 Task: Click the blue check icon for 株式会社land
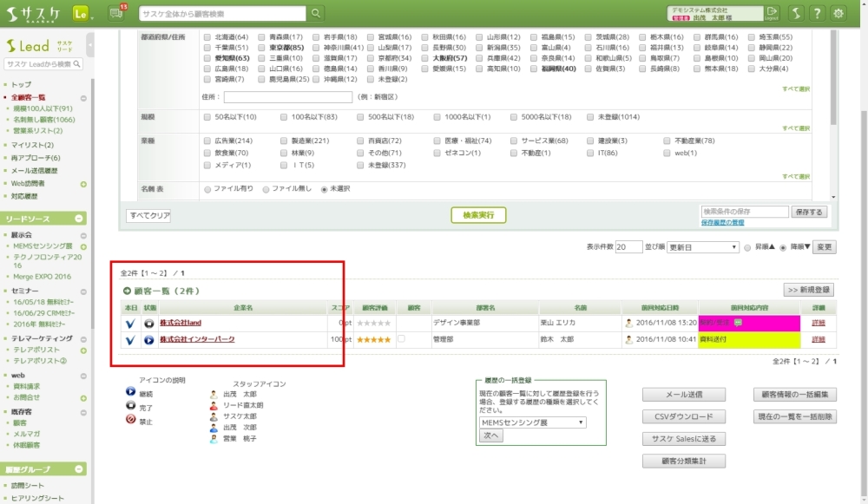pos(130,323)
